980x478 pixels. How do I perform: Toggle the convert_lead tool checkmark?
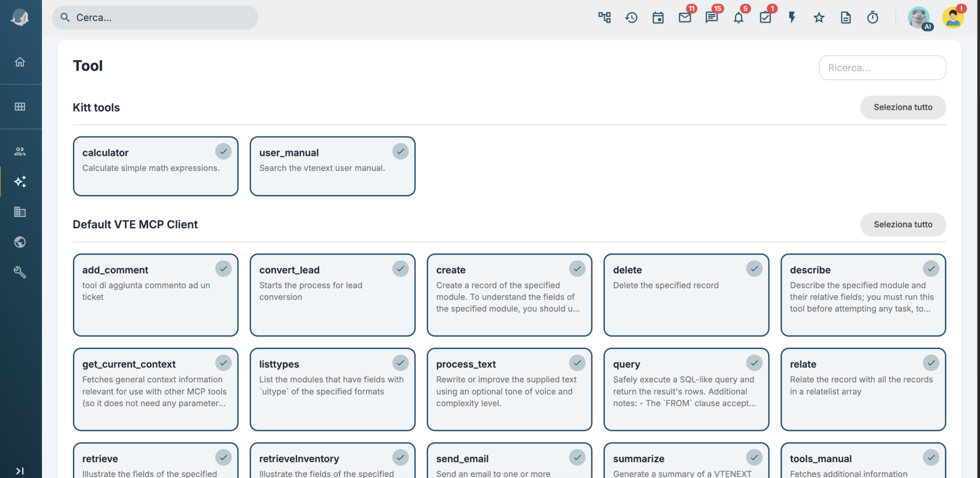coord(400,268)
